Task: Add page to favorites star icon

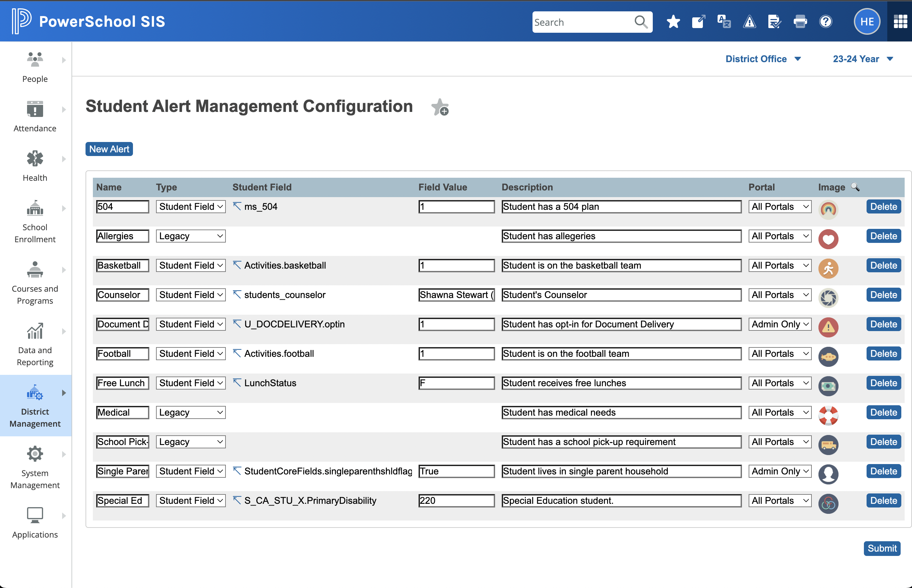Action: pos(440,107)
